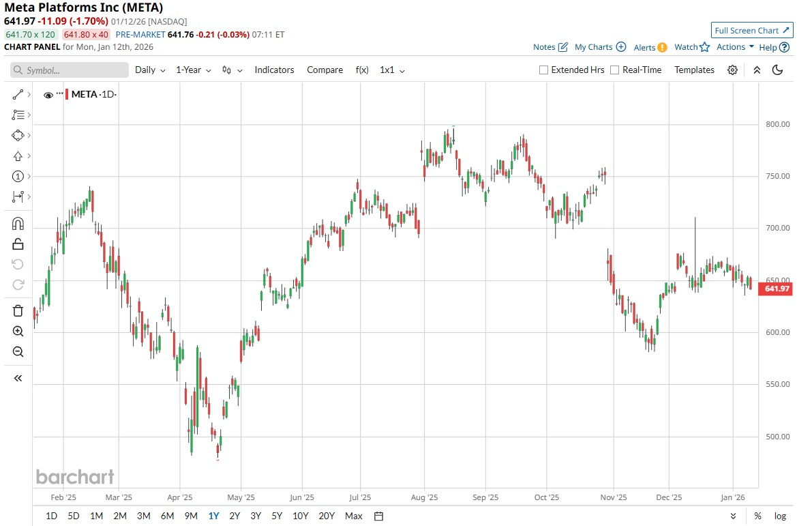812x526 pixels.
Task: Expand shapes tool options arrow
Action: point(29,135)
